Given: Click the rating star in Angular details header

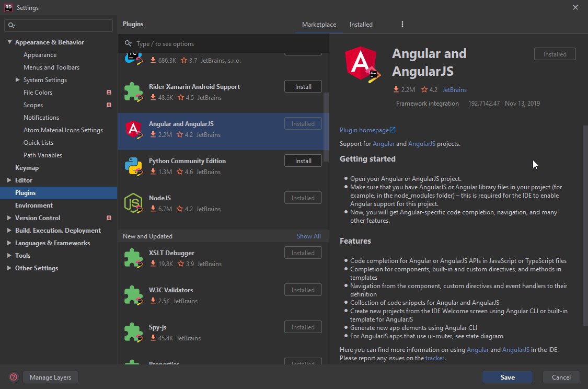Looking at the screenshot, I should tap(424, 89).
